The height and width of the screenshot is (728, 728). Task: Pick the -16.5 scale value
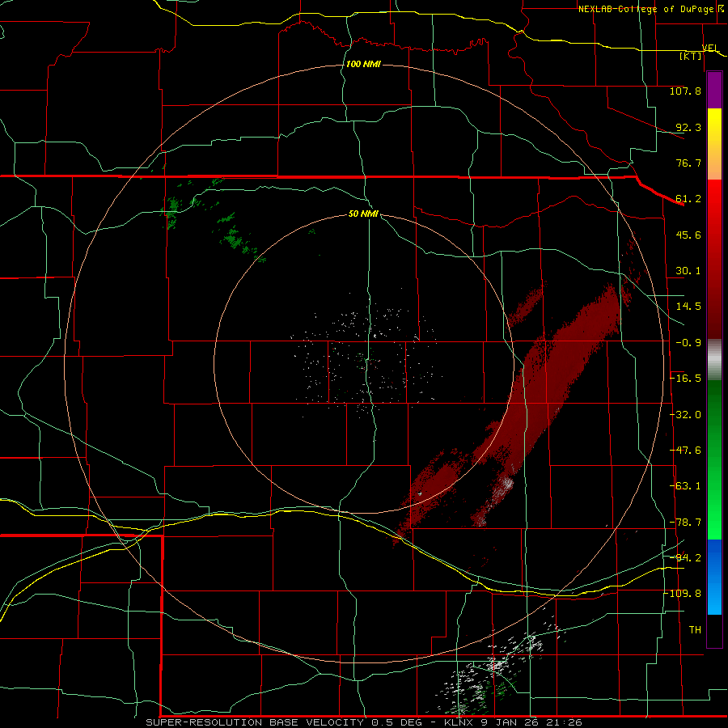685,379
